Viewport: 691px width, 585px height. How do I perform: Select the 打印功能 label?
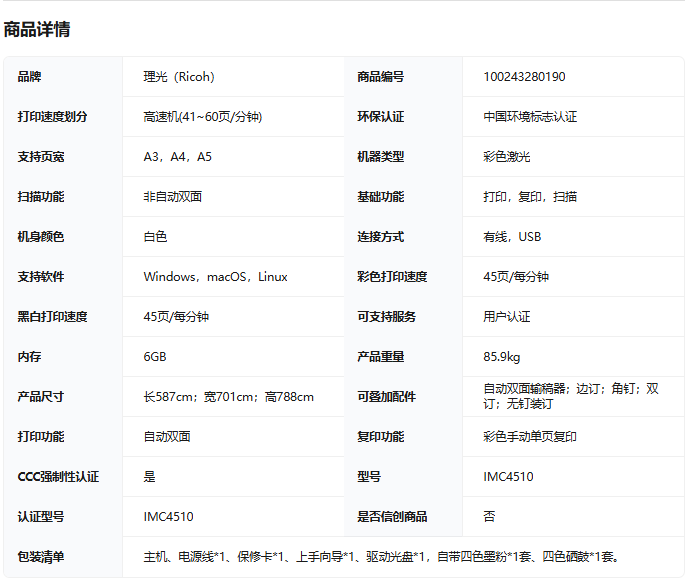pos(41,437)
